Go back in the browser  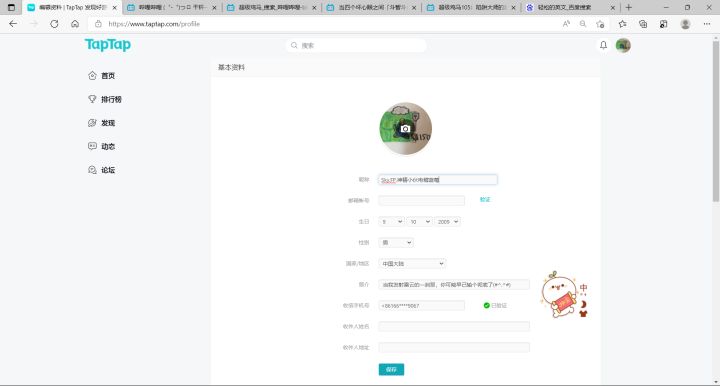tap(13, 24)
